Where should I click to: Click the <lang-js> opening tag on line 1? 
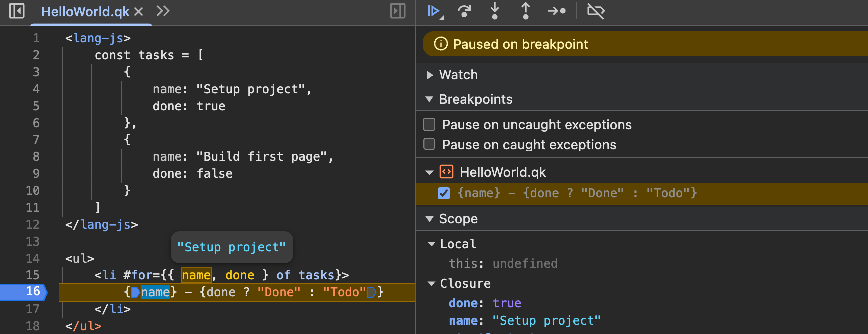pos(98,38)
